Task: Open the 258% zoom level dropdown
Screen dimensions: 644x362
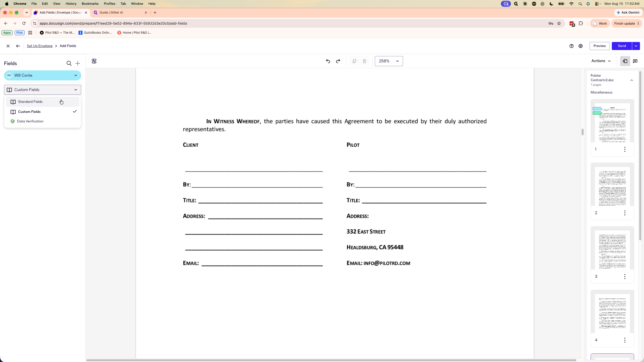Action: [x=389, y=61]
